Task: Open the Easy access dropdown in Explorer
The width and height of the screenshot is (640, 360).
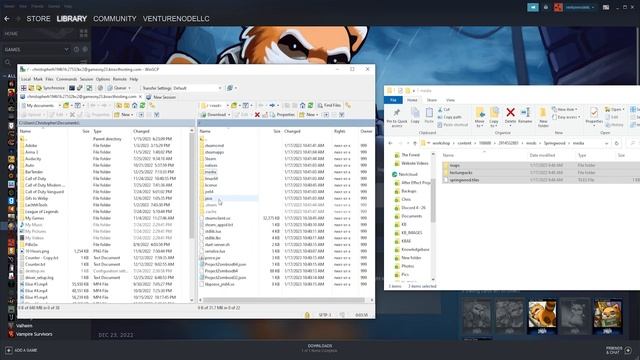Action: [x=566, y=117]
